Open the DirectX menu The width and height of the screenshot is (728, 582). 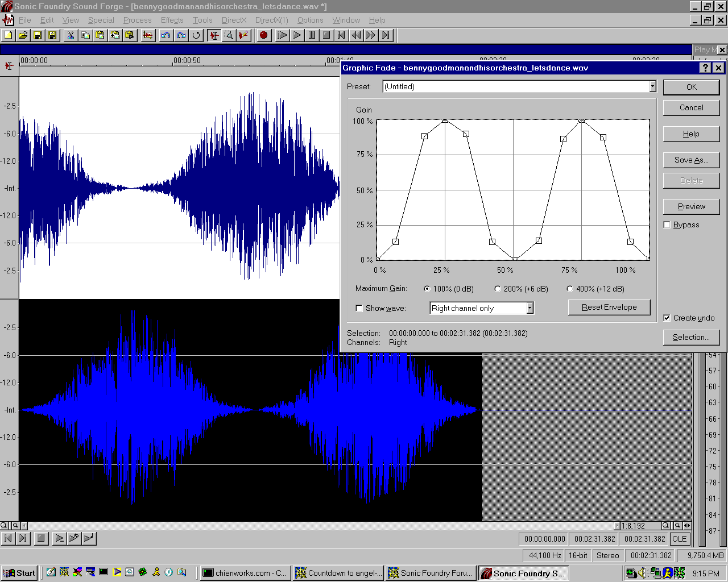coord(234,20)
